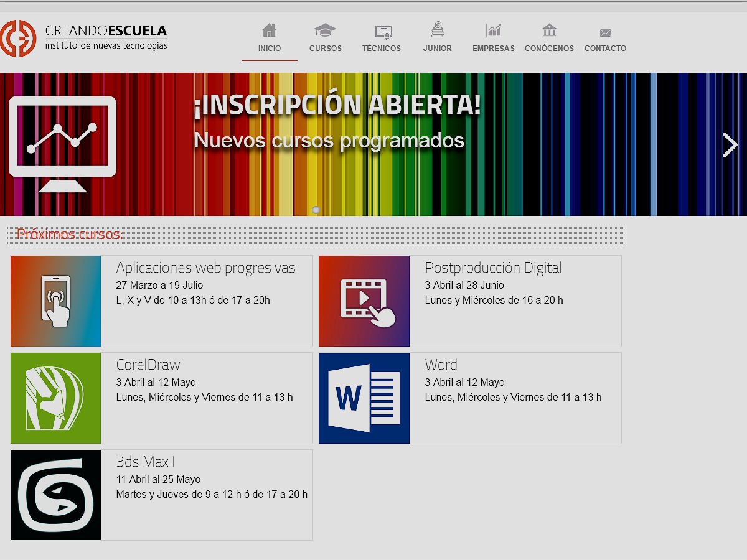Click the Conócenos building icon

coord(549,30)
